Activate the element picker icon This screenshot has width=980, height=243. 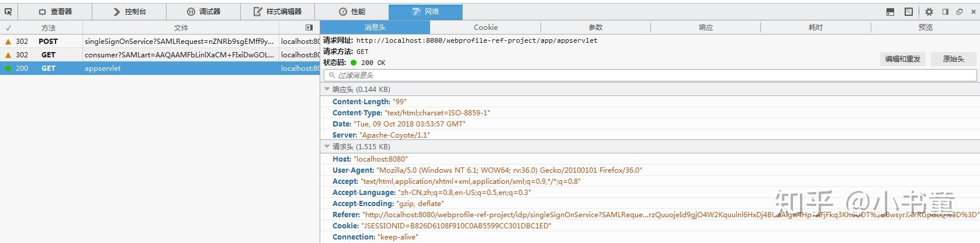click(8, 11)
